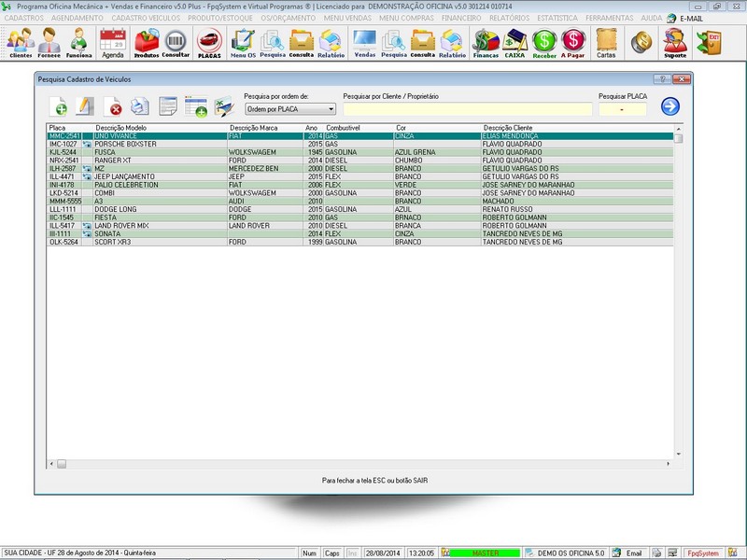Click Pesquisa icon next to Vendas
Viewport: 747px width, 560px height.
(393, 43)
